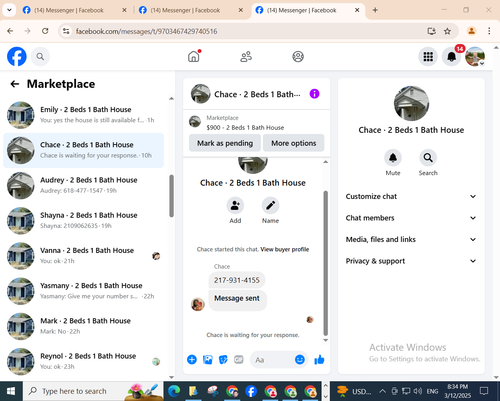The width and height of the screenshot is (500, 401).
Task: Open the Friends icon in top navigation
Action: (x=246, y=57)
